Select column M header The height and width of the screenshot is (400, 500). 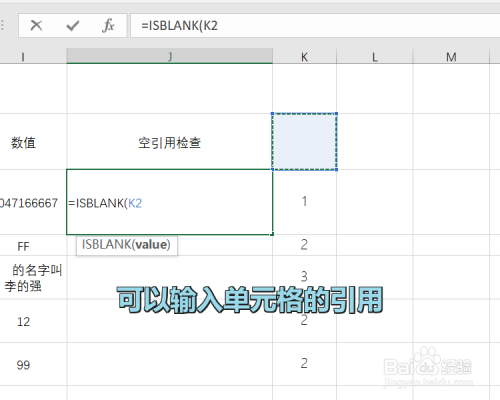(451, 57)
